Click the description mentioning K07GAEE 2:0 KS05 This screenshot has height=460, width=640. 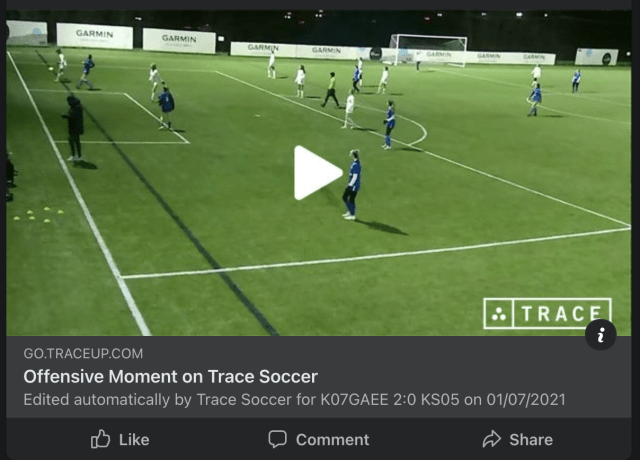pos(294,400)
